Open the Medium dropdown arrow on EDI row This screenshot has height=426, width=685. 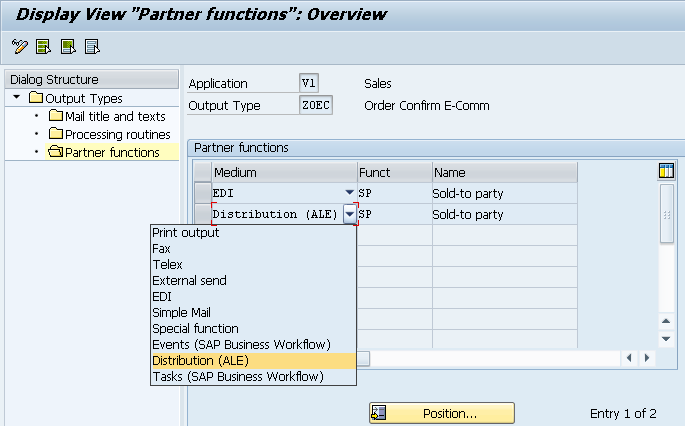tap(349, 193)
